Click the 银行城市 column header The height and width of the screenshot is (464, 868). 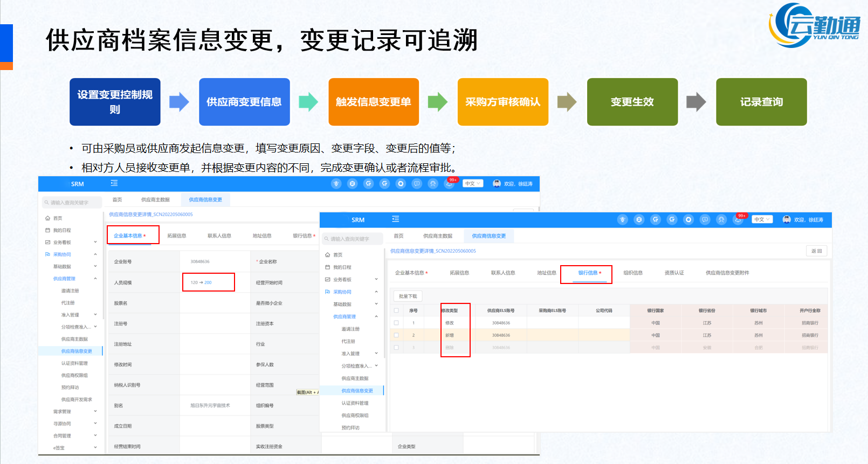[x=759, y=310]
